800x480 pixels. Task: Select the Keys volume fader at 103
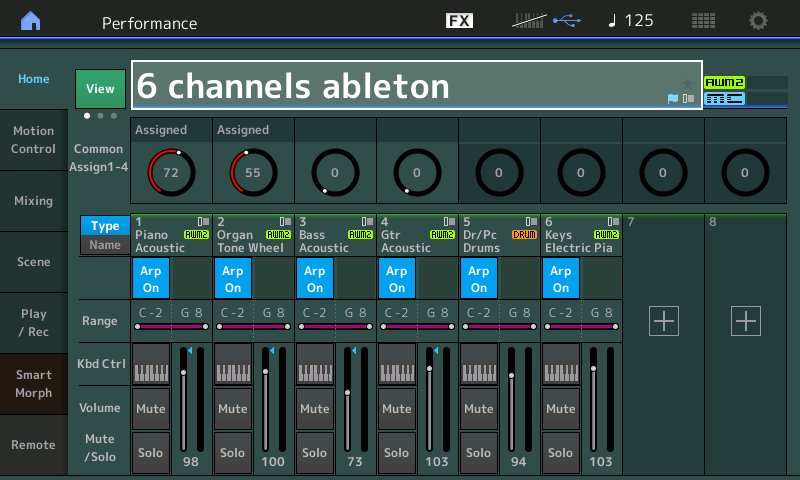(x=593, y=399)
